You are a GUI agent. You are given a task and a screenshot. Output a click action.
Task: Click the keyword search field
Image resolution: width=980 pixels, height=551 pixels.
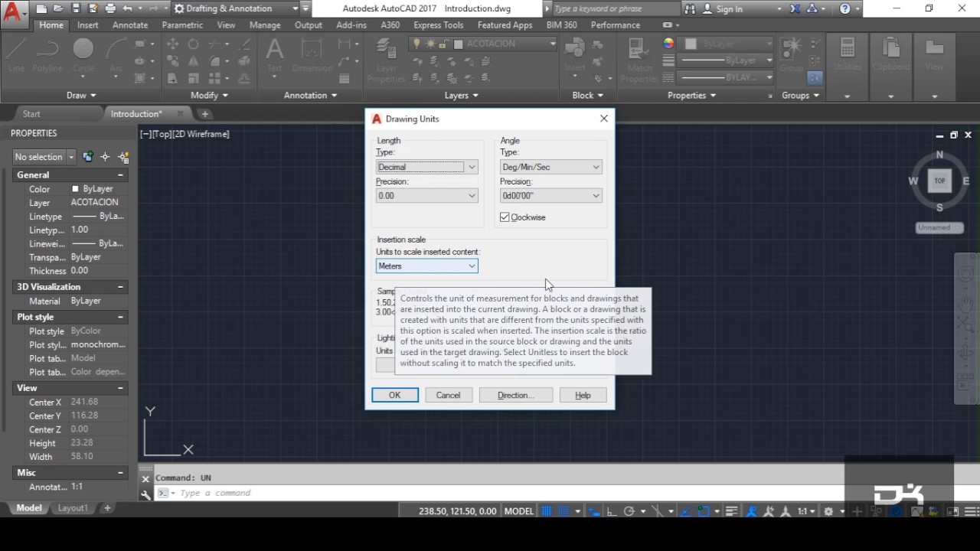click(x=616, y=9)
